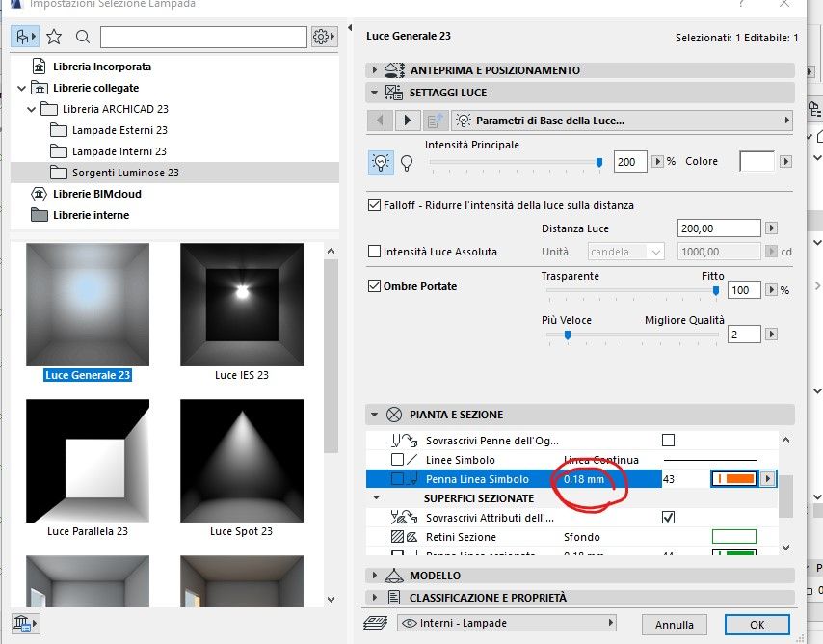Click arrow next to Intensità Principale value
Viewport: 823px width, 644px height.
[657, 161]
